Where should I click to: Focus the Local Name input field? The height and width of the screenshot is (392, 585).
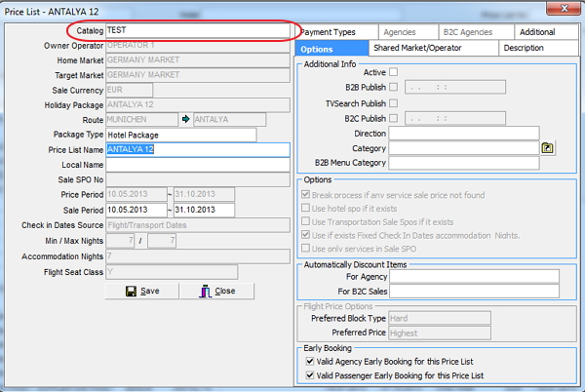click(x=195, y=165)
